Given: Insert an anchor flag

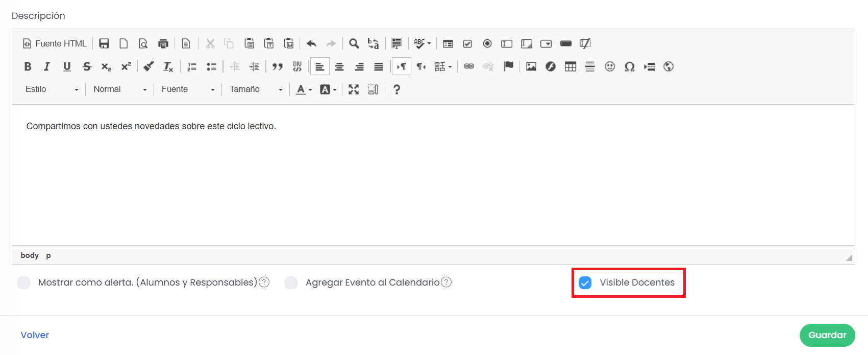Looking at the screenshot, I should coord(508,66).
